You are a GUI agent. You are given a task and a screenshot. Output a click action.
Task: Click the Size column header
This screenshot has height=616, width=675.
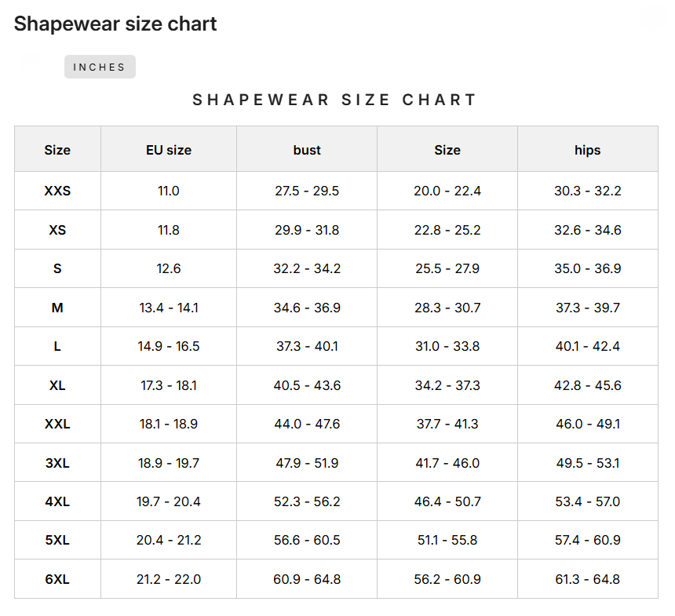[57, 150]
